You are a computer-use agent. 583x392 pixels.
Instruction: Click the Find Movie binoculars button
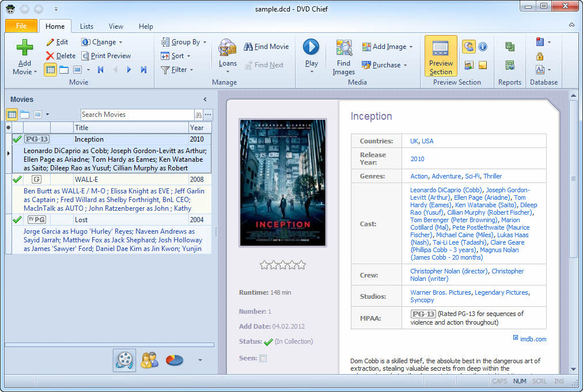click(x=266, y=47)
